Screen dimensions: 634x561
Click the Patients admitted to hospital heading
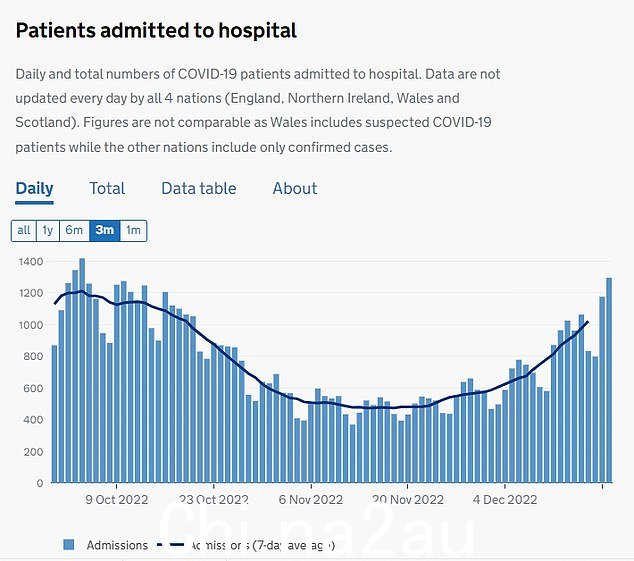(x=156, y=31)
